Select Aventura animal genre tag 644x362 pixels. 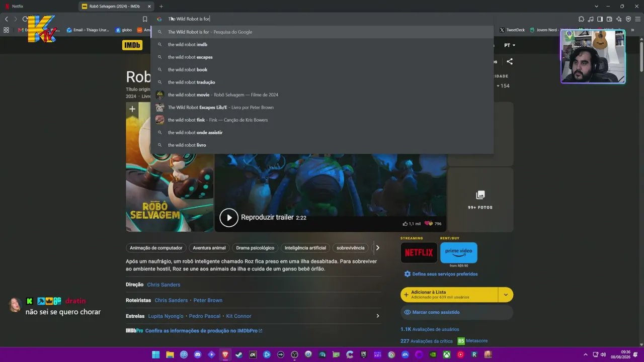pos(209,248)
